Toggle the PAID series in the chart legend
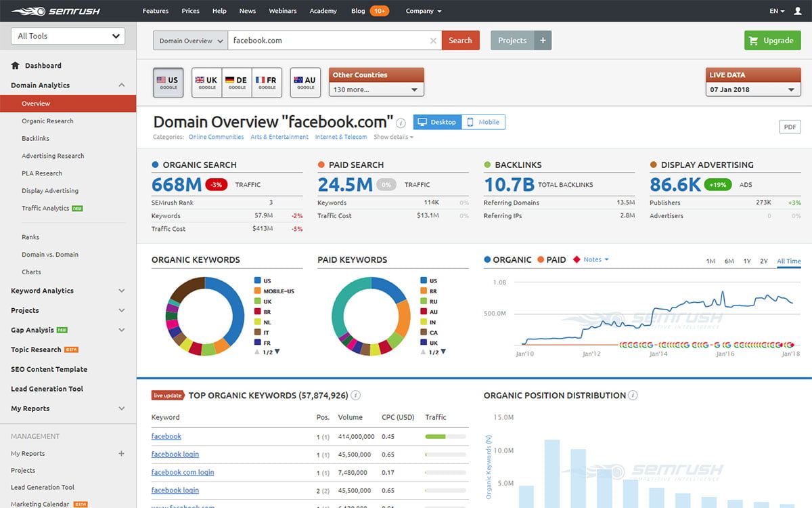 [x=551, y=259]
